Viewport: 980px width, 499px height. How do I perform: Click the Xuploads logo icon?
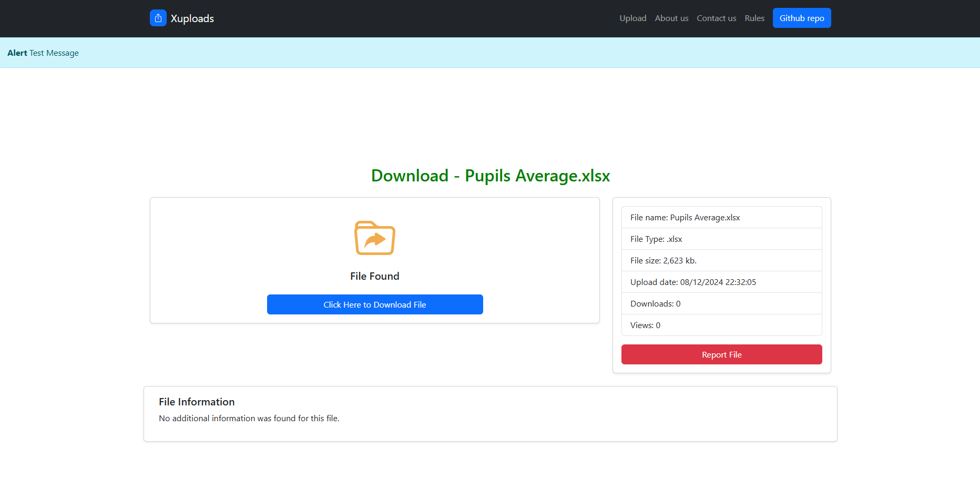(x=158, y=18)
